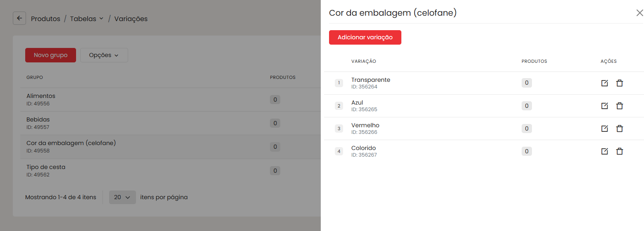Delete the Azul variation
Screen dimensions: 644x231
point(619,106)
